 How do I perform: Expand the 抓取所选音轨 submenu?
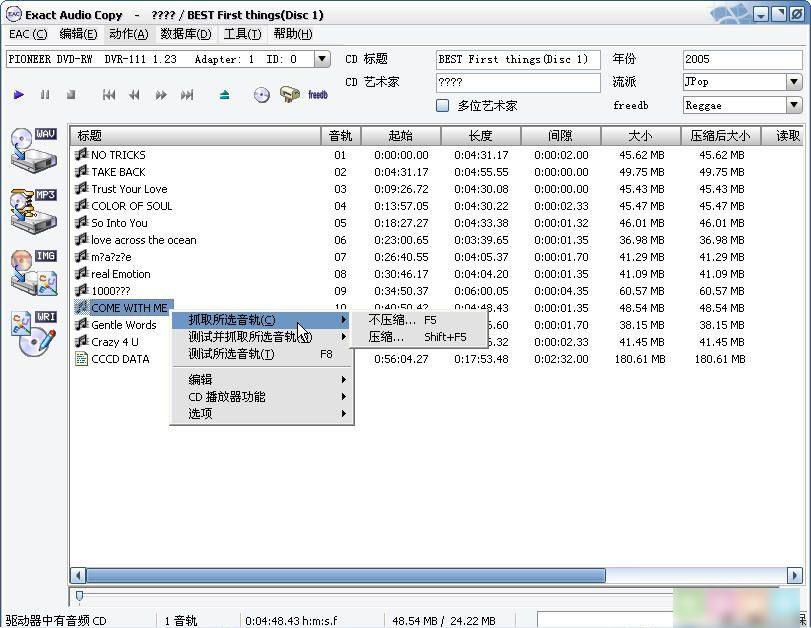(x=262, y=320)
